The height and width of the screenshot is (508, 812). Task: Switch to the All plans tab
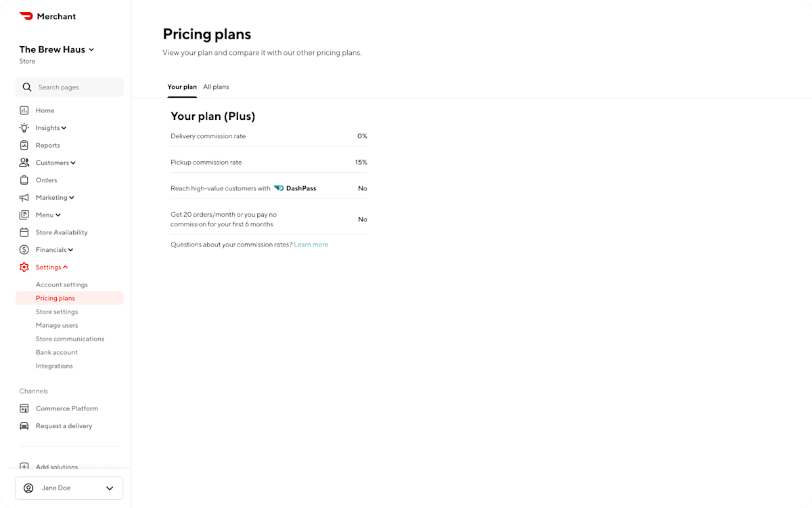coord(216,87)
